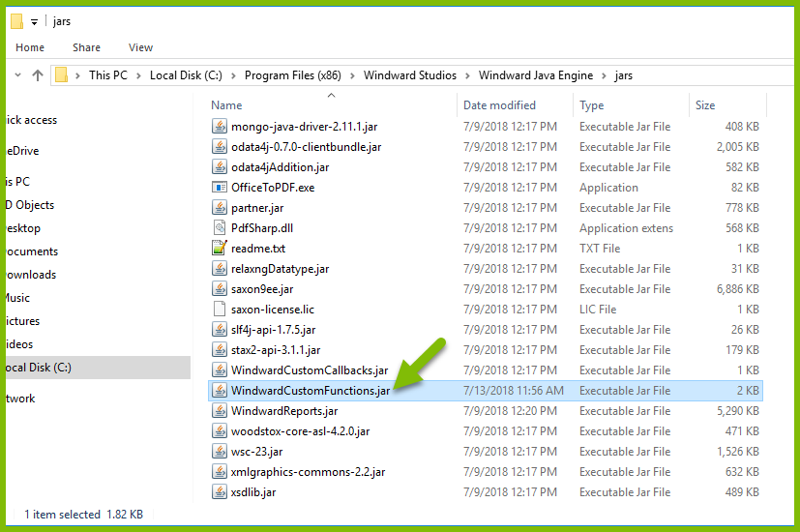Click the jars breadcrumb segment

[623, 75]
